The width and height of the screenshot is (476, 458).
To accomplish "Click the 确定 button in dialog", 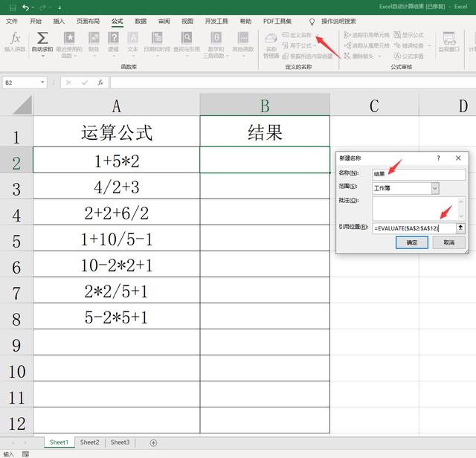I will pos(411,242).
